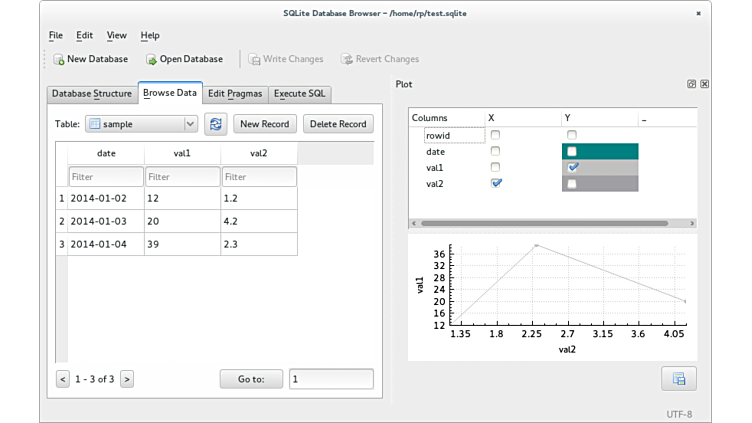The image size is (752, 423).
Task: Open the View menu
Action: coord(116,35)
